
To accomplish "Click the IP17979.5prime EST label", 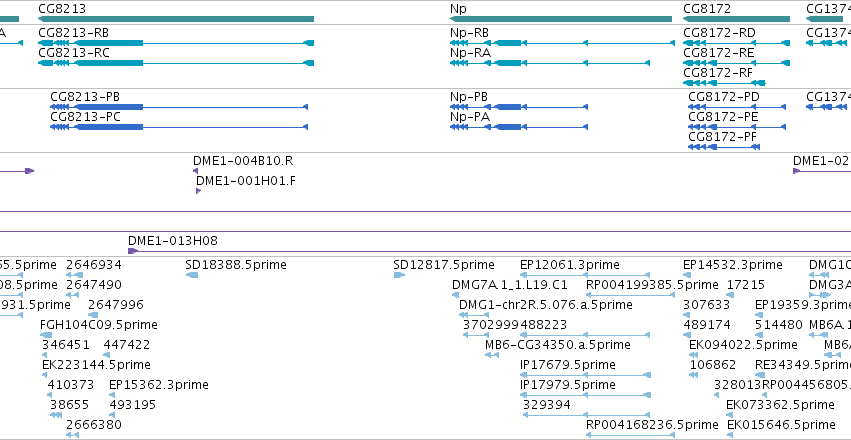I will [x=568, y=385].
